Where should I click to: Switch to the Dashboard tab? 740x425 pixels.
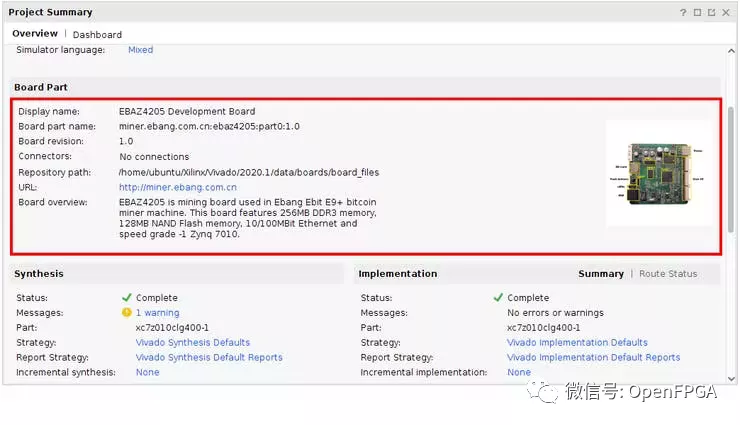pyautogui.click(x=97, y=34)
